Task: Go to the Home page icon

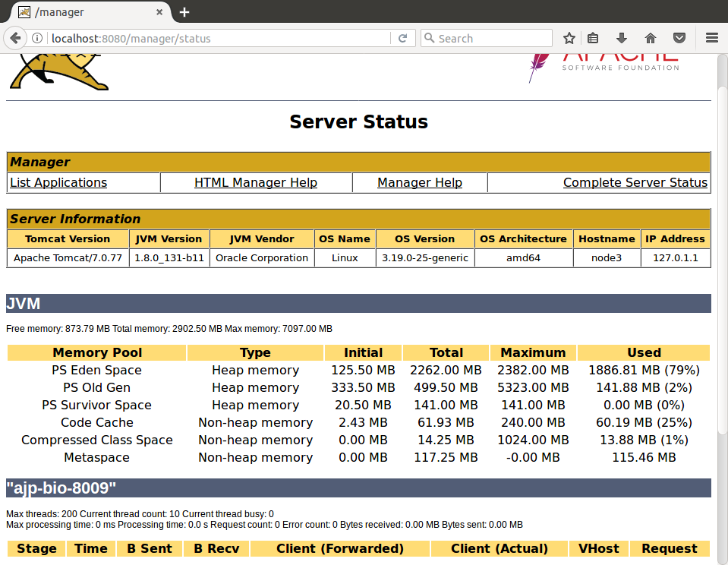Action: 651,38
